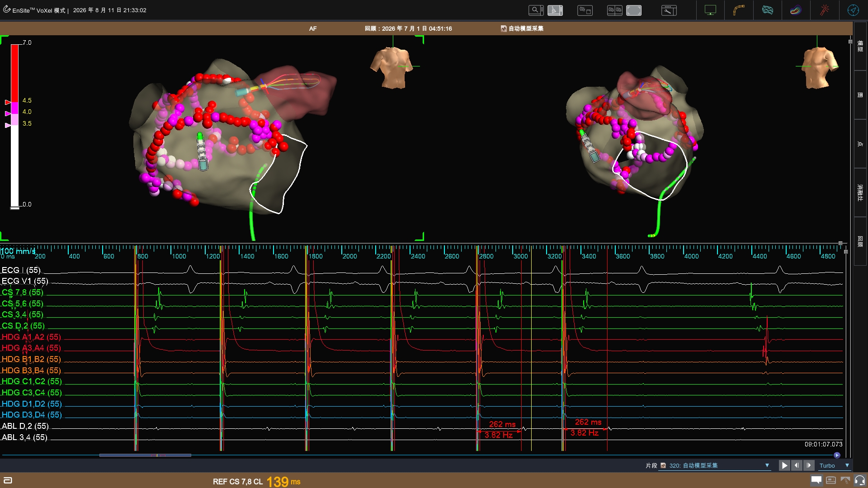Select the catheter tool icon in toolbar

555,10
